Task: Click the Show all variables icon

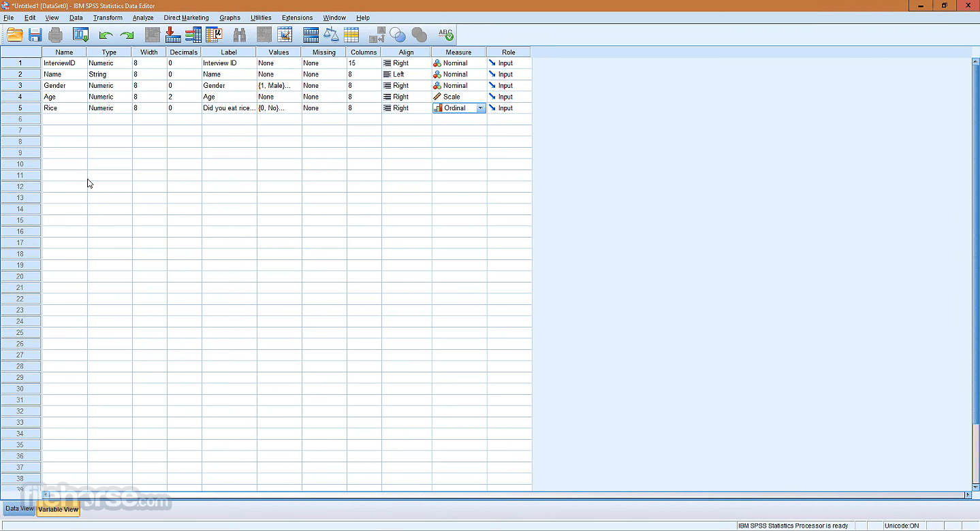Action: click(x=419, y=35)
